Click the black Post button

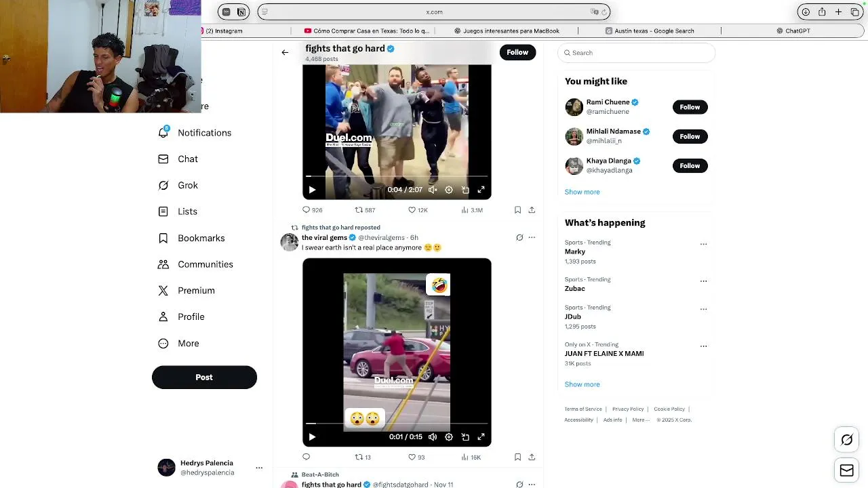(x=204, y=378)
